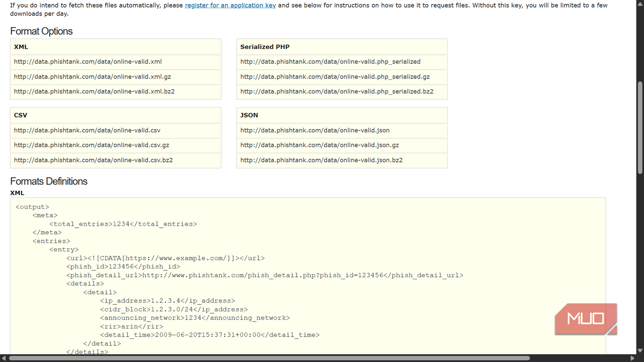Image resolution: width=644 pixels, height=362 pixels.
Task: Click the rir arin line
Action: click(132, 326)
